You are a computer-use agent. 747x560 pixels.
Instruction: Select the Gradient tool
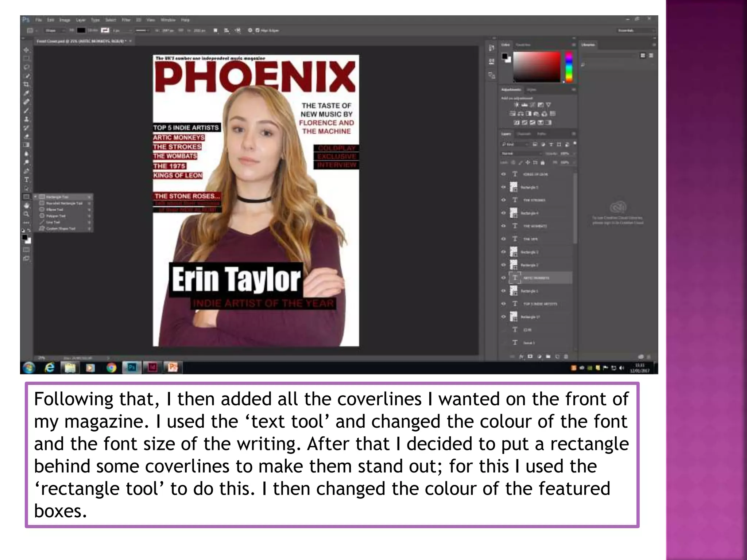pyautogui.click(x=27, y=145)
